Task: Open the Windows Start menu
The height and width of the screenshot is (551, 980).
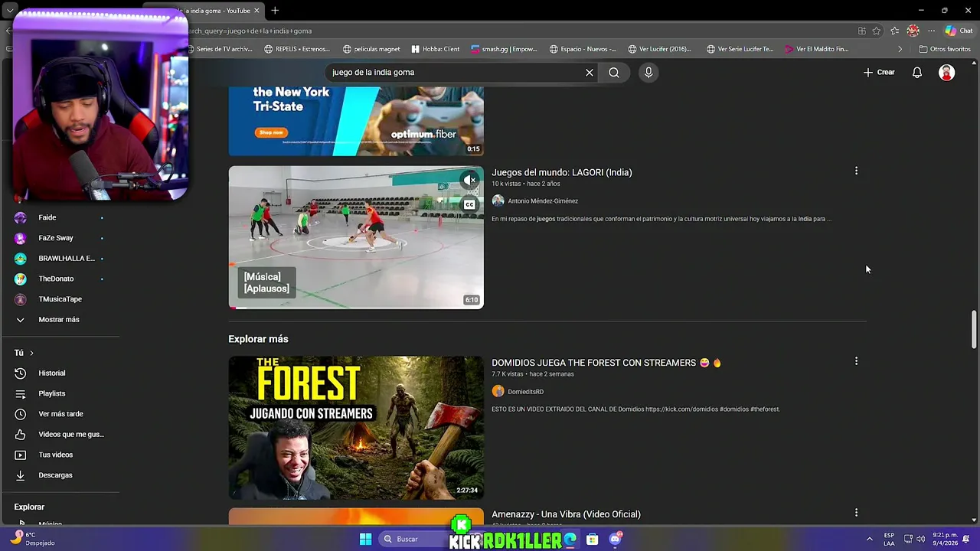Action: pos(365,539)
